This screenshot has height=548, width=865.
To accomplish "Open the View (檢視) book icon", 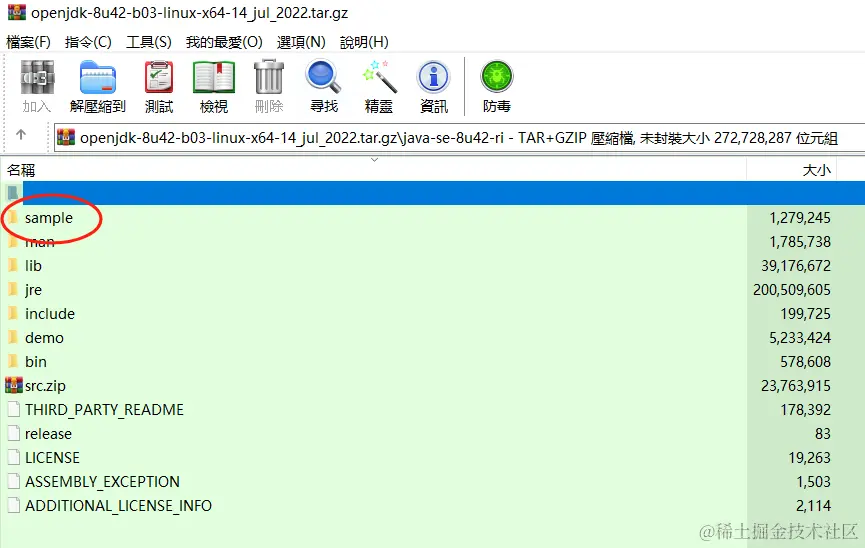I will coord(213,77).
